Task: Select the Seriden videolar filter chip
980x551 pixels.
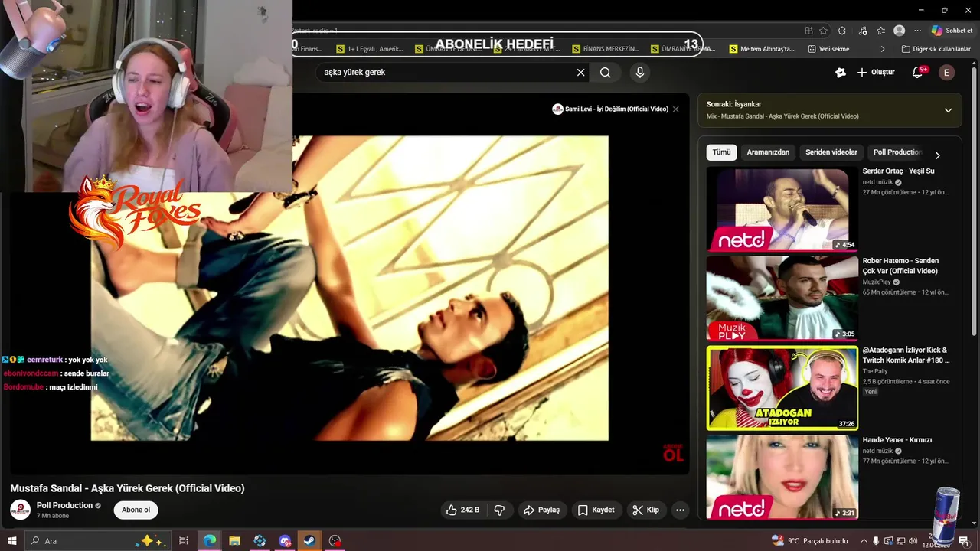Action: coord(831,152)
